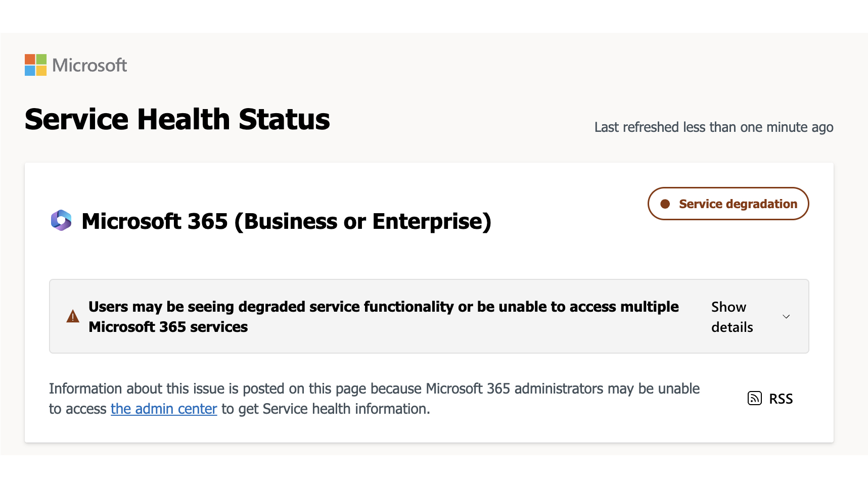Click the RSS broadcast symbol

pyautogui.click(x=754, y=398)
